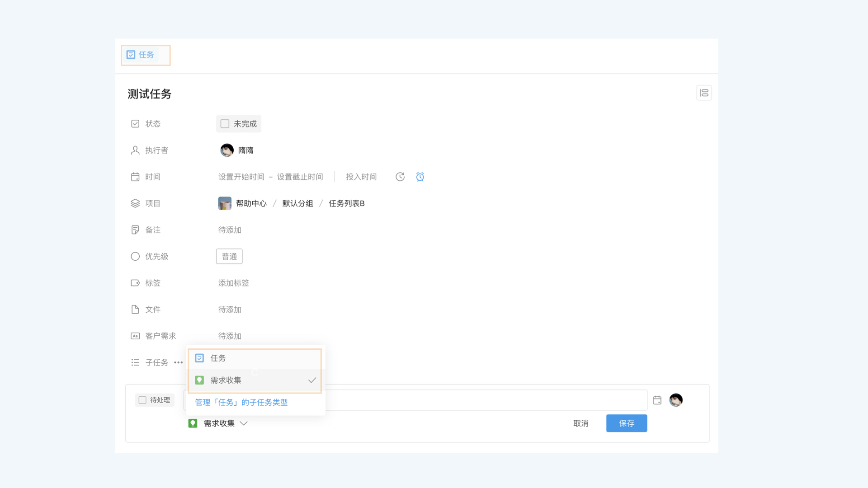868x488 pixels.
Task: Click the blue alarm reminder icon
Action: click(x=420, y=177)
